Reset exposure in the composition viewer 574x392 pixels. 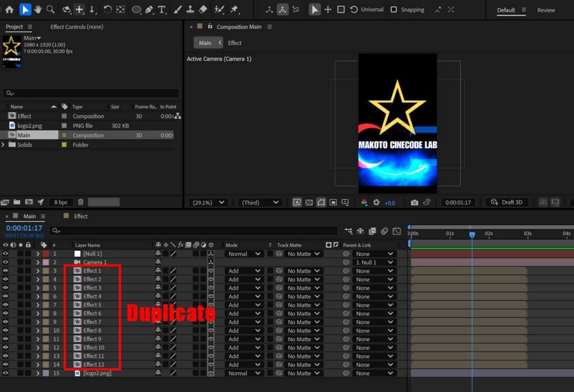(x=376, y=202)
